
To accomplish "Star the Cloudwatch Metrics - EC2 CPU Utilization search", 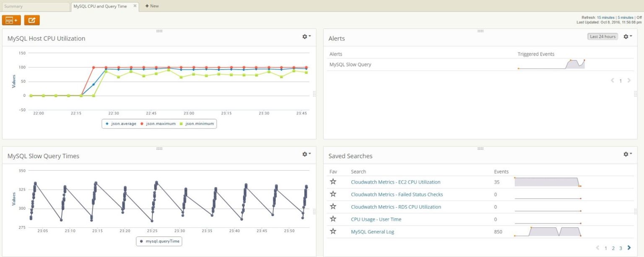I will [x=333, y=182].
